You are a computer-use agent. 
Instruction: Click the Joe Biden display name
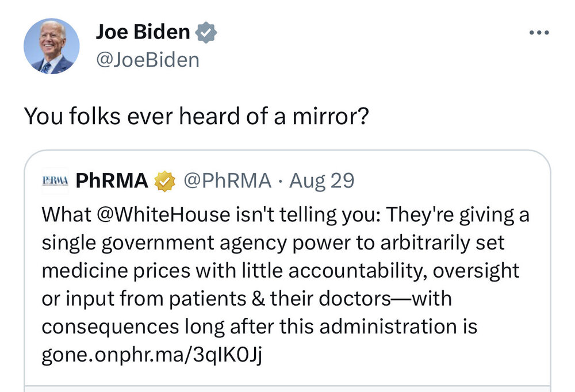[143, 33]
